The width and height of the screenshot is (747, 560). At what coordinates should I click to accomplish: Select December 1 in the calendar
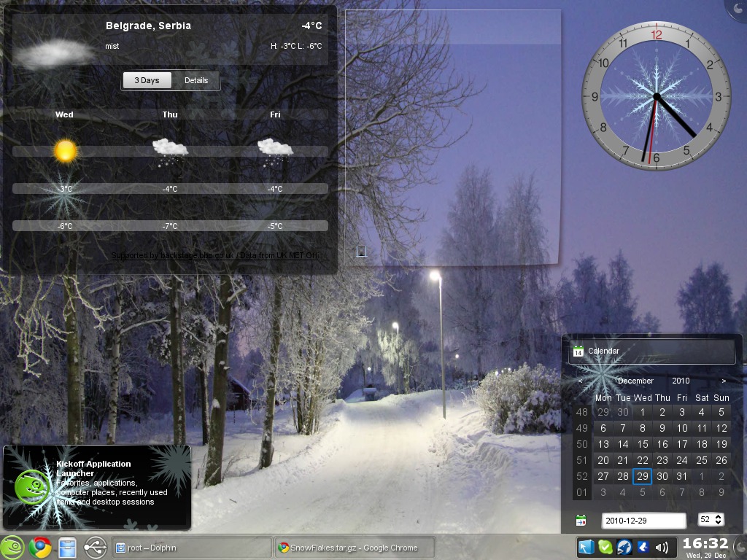tap(642, 412)
